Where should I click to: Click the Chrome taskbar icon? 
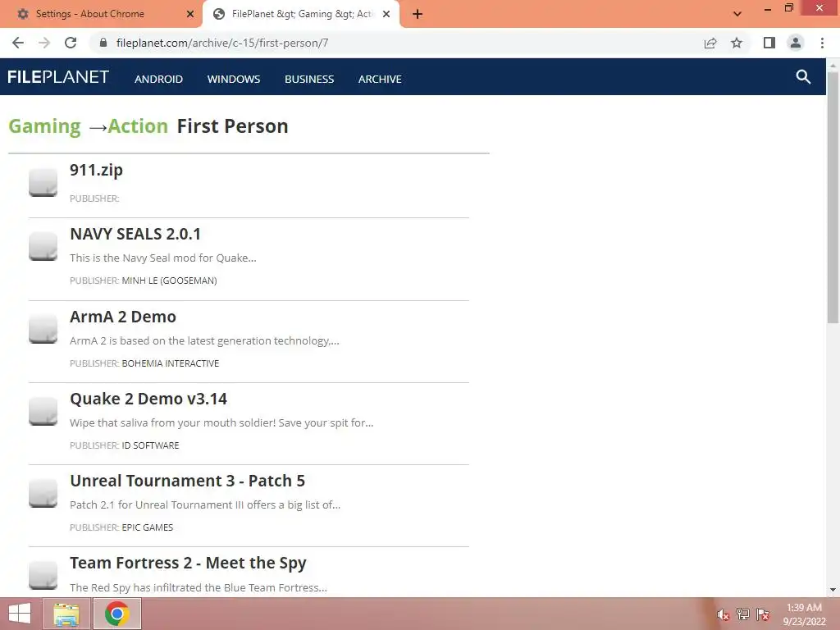coord(117,614)
